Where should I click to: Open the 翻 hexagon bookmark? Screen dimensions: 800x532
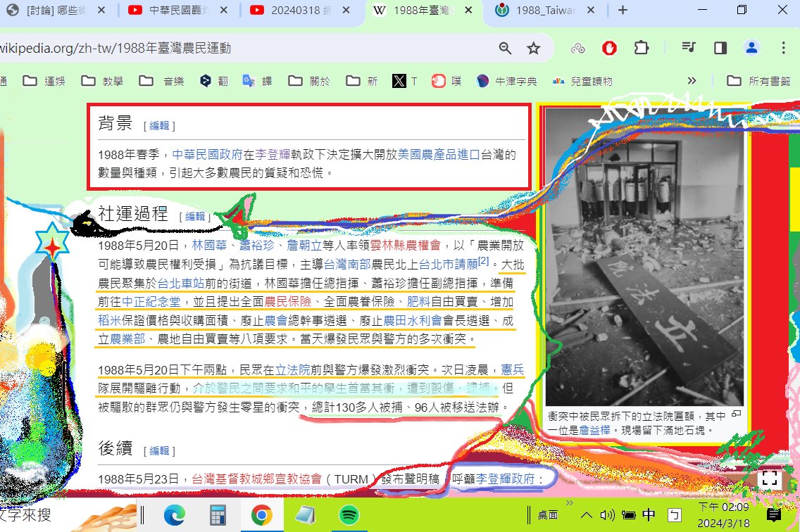214,81
